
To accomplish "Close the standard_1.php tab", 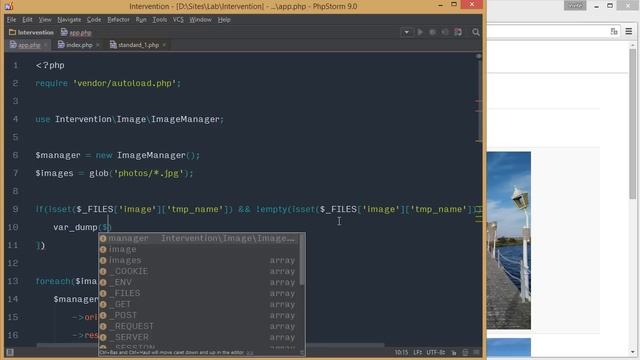I will [164, 45].
